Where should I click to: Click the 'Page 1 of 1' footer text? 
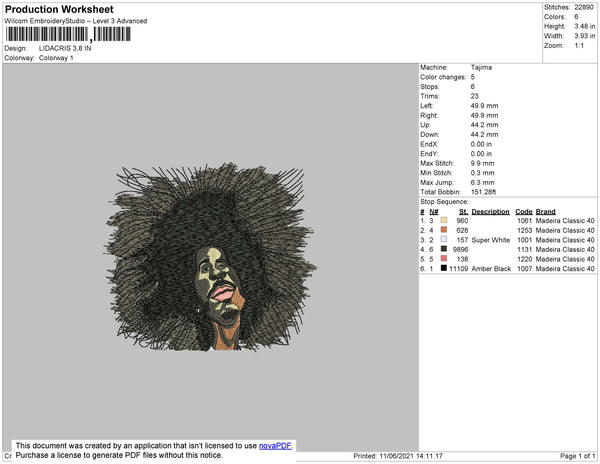578,456
